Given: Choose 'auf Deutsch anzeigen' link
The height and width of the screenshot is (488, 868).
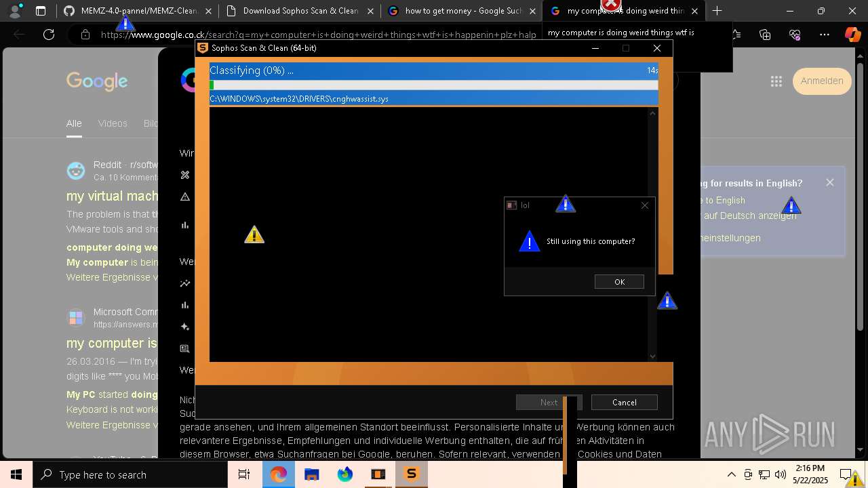Looking at the screenshot, I should [750, 216].
